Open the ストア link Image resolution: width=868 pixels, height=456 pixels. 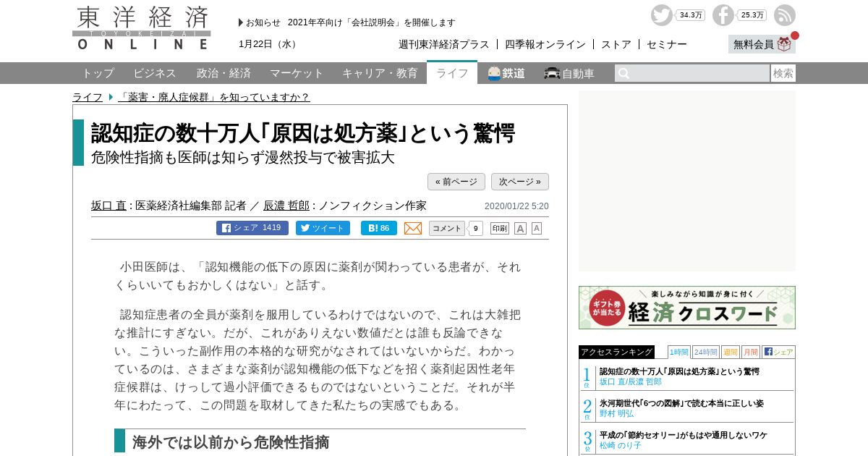click(616, 44)
